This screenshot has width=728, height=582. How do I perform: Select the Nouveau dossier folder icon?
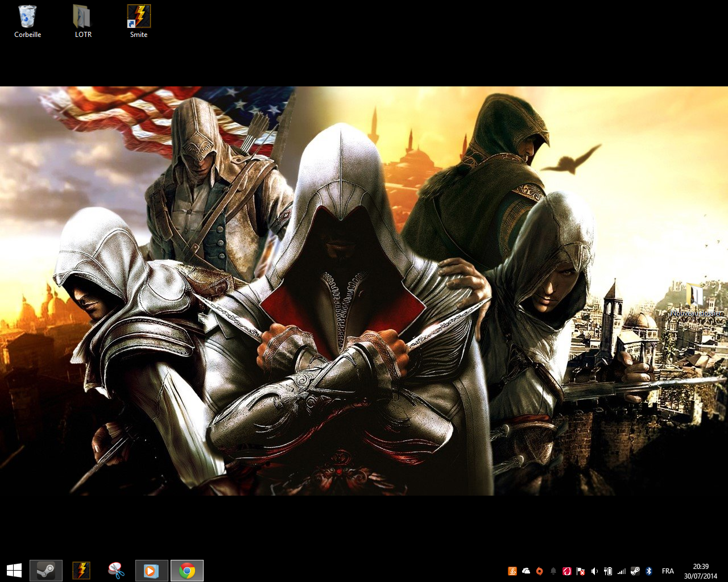click(696, 300)
